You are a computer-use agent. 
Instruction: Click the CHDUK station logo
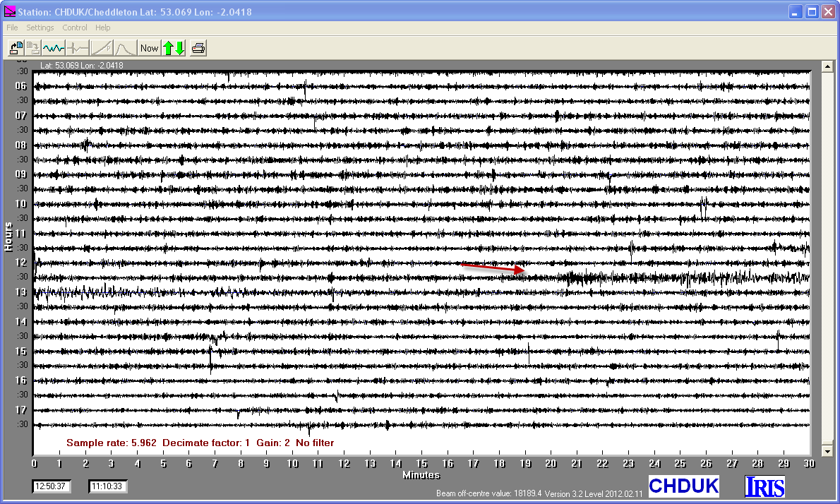683,486
